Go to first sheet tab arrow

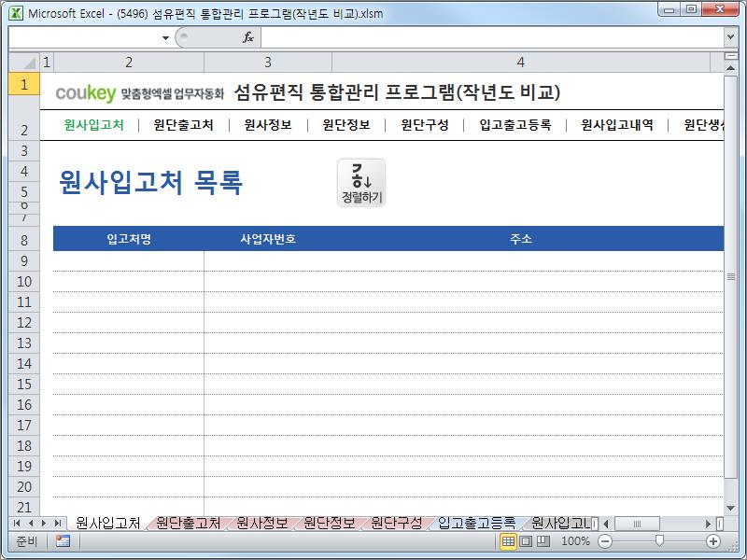17,524
